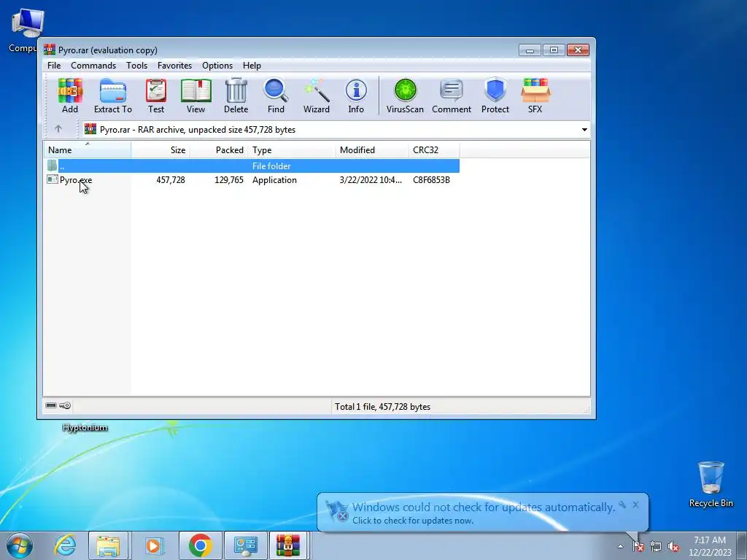Run the Test archive tool

(x=156, y=96)
